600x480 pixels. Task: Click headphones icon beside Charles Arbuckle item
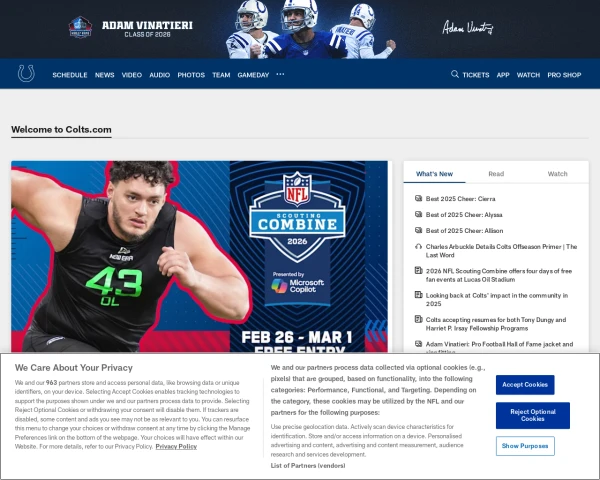point(418,247)
